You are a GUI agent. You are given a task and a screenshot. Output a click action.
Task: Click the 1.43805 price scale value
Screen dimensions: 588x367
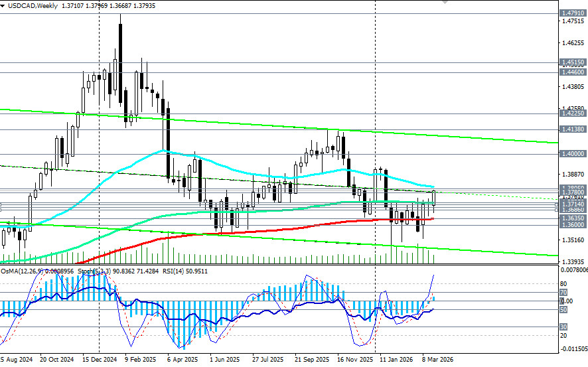click(574, 87)
